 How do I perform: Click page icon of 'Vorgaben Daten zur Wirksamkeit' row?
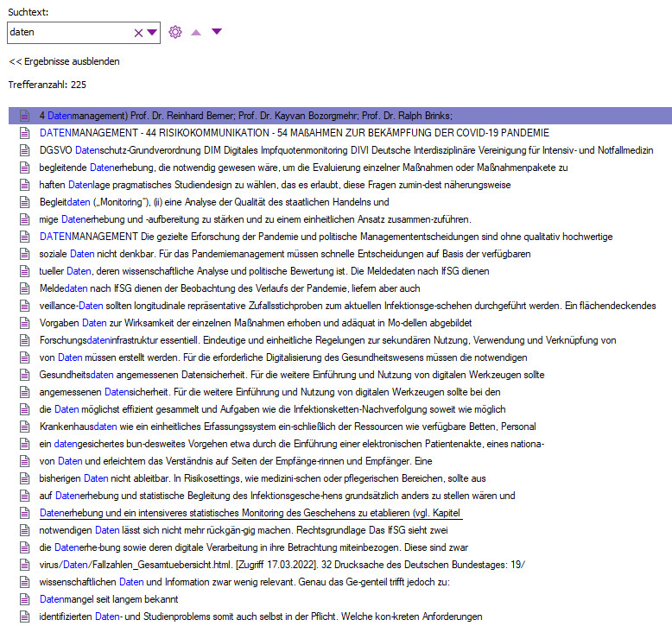pos(25,323)
